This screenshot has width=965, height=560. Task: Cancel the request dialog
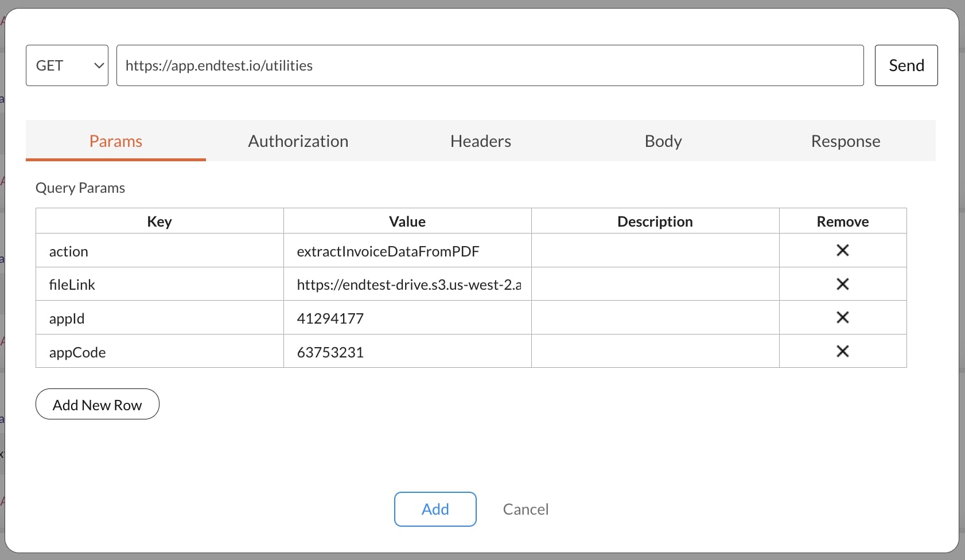pos(526,509)
